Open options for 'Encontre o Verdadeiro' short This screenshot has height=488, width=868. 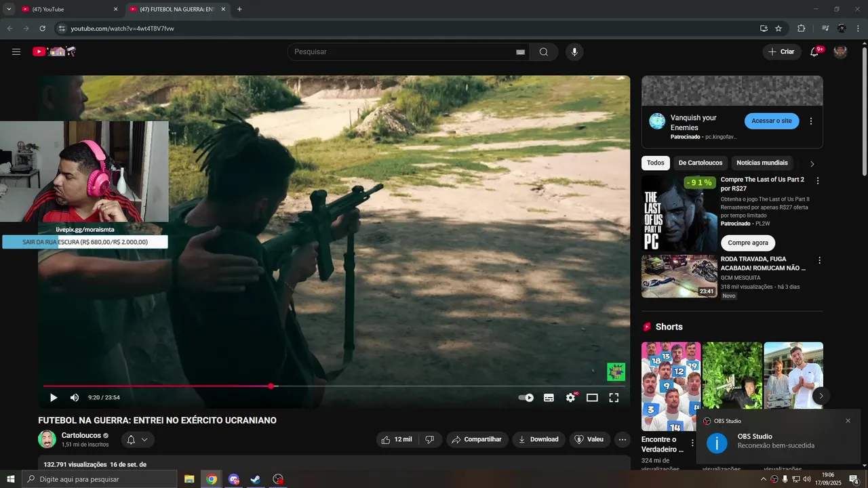(692, 443)
